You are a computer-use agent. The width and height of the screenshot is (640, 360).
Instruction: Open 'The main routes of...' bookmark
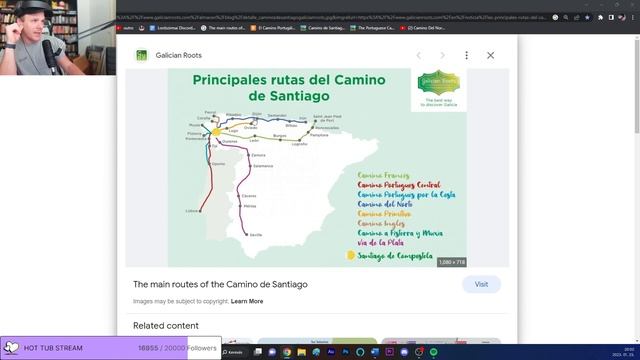(x=223, y=28)
